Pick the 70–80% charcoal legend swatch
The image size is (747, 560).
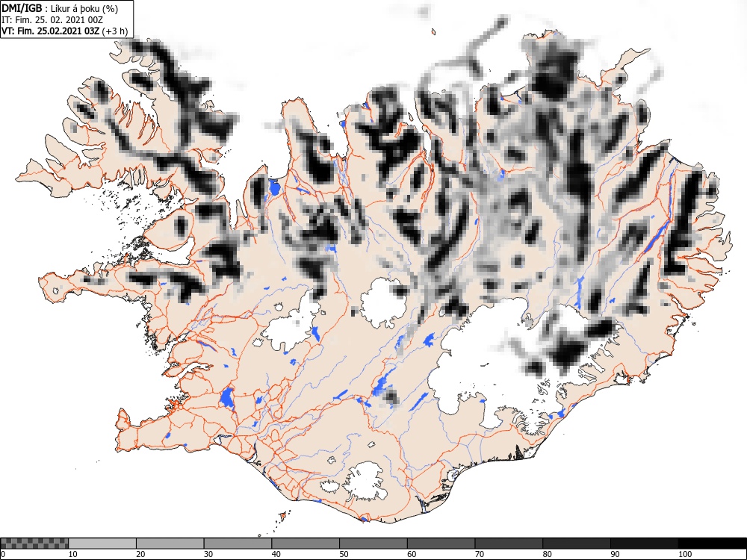click(x=509, y=544)
